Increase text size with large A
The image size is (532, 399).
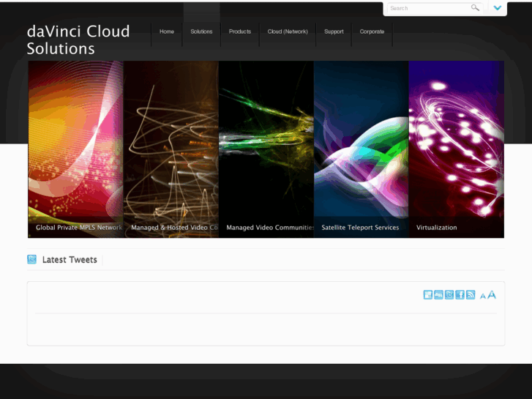[x=492, y=295]
